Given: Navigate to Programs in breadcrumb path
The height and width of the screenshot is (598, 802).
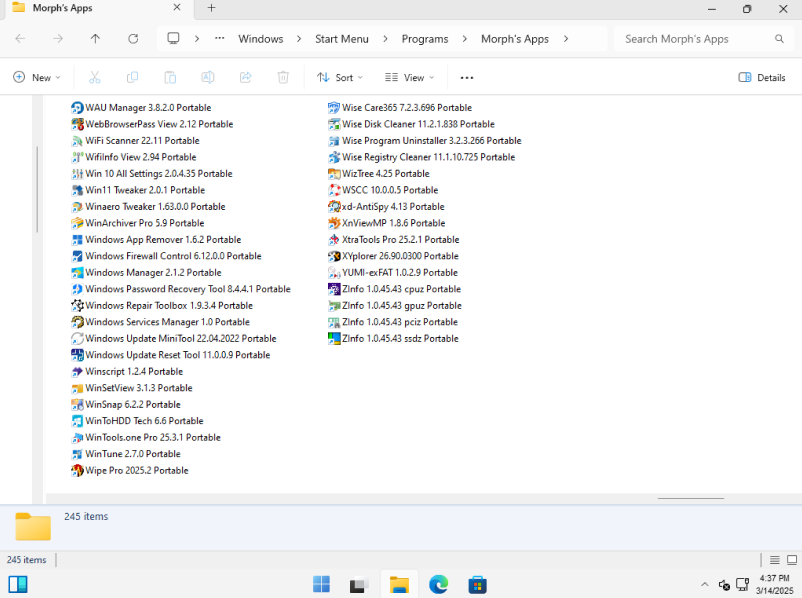Looking at the screenshot, I should point(425,39).
